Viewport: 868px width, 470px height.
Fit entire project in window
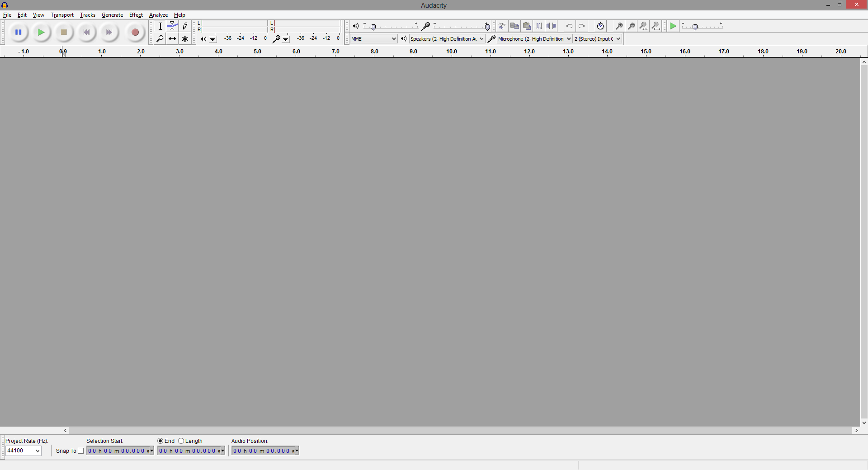point(656,26)
